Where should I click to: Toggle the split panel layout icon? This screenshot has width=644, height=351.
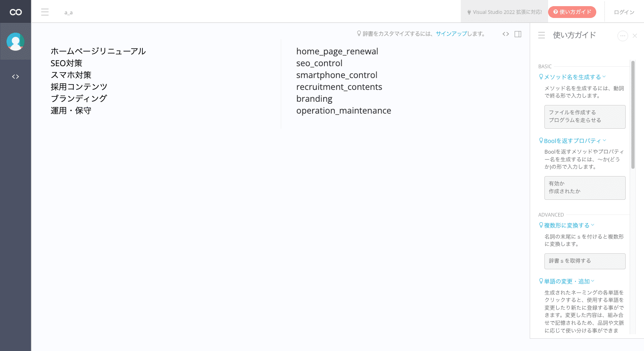pos(518,34)
